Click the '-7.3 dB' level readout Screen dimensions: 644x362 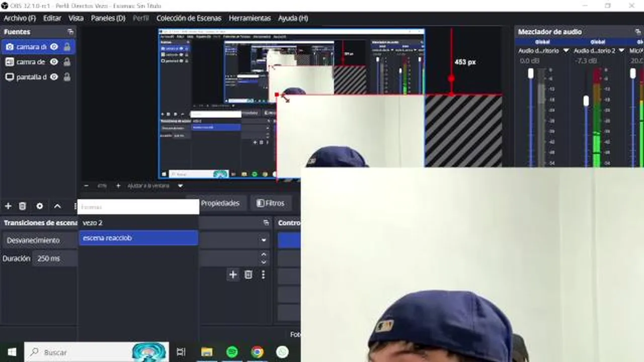[586, 61]
